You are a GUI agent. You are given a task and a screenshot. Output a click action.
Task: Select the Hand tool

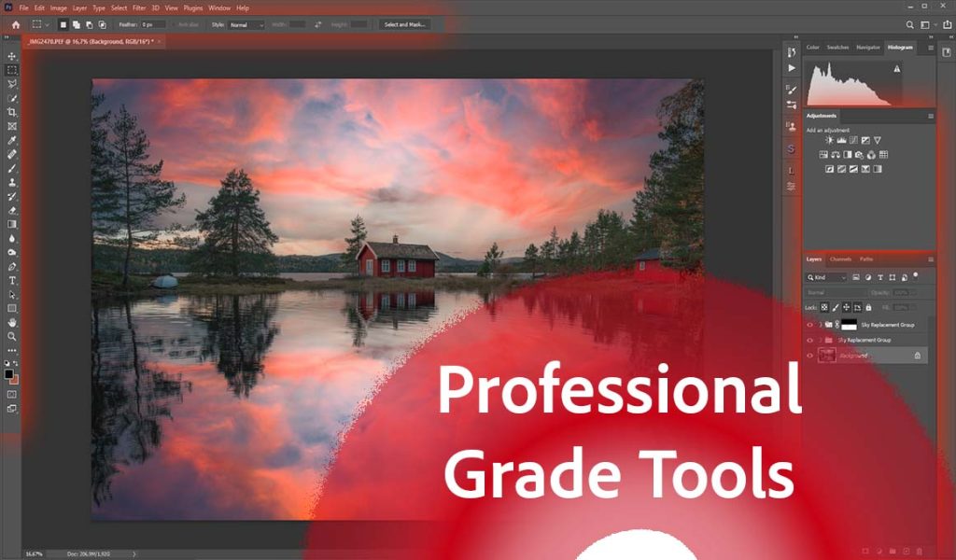[x=11, y=322]
